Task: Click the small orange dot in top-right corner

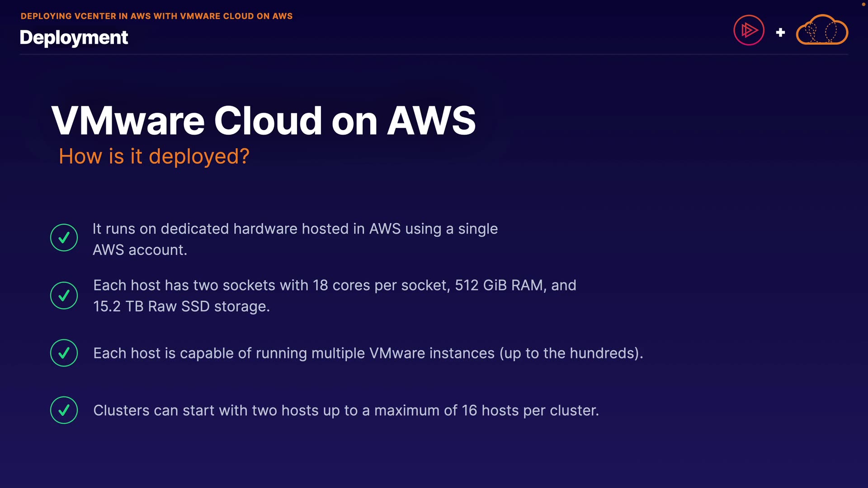Action: pyautogui.click(x=863, y=4)
